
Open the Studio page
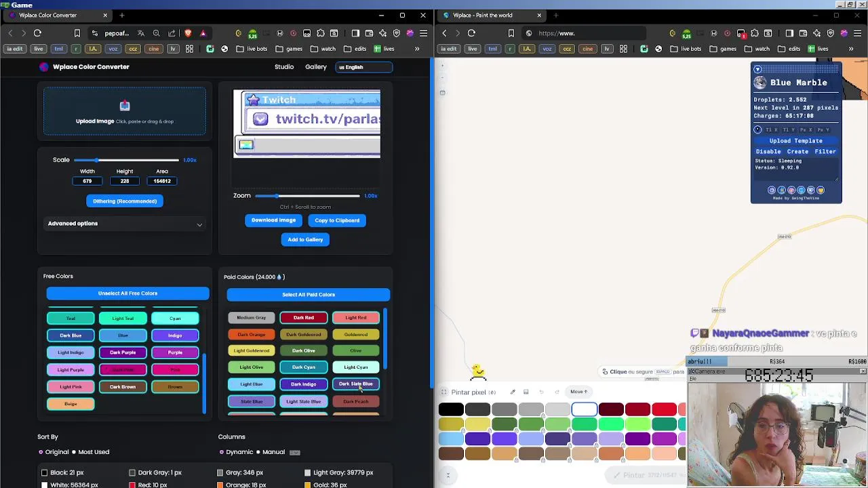pos(284,67)
